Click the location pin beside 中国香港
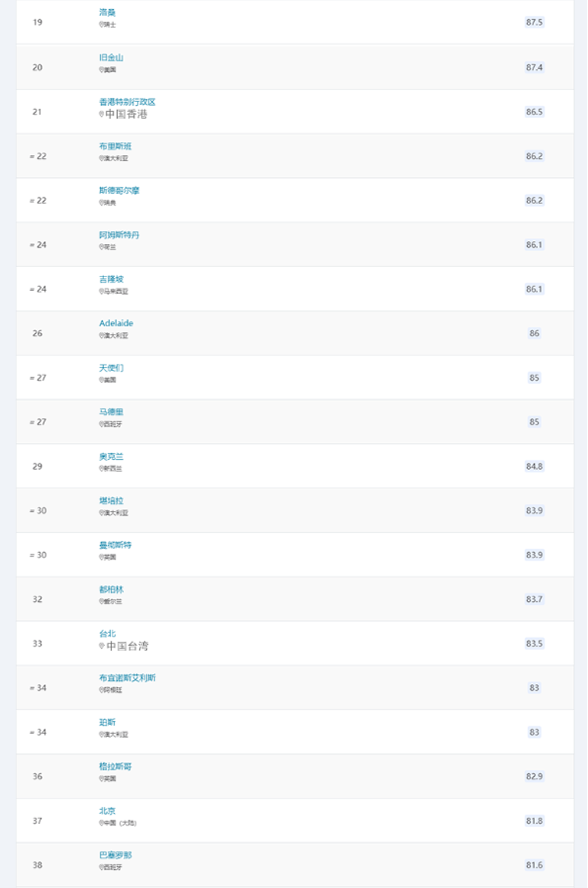This screenshot has height=888, width=588. coord(102,114)
